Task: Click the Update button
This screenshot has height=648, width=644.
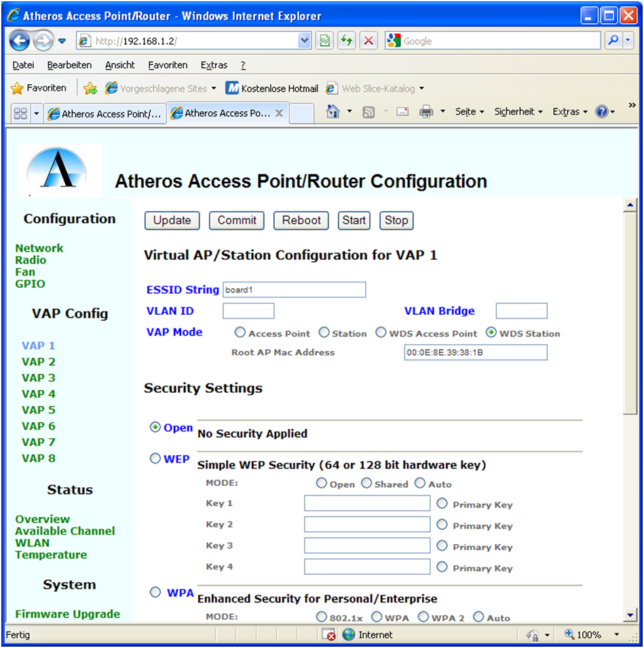Action: [172, 221]
